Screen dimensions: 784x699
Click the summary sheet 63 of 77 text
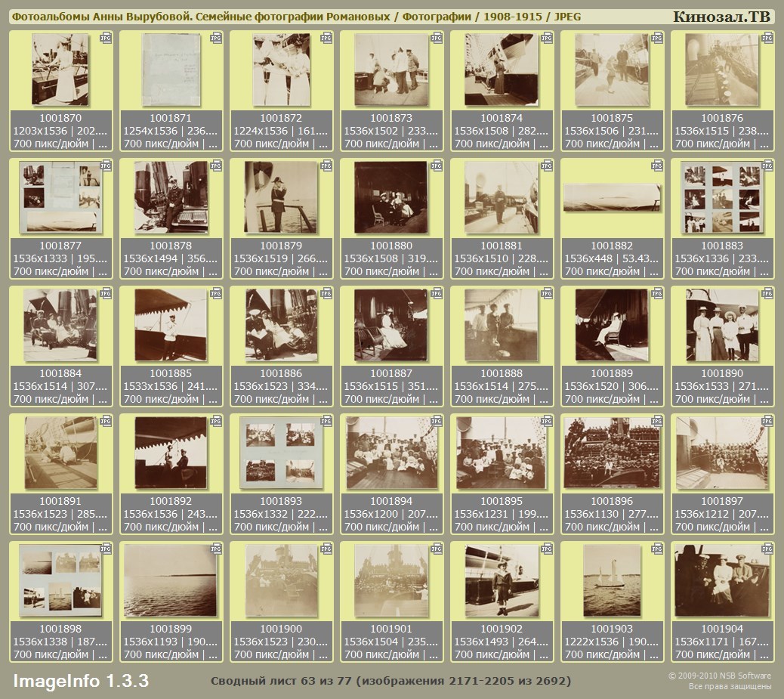click(x=390, y=682)
